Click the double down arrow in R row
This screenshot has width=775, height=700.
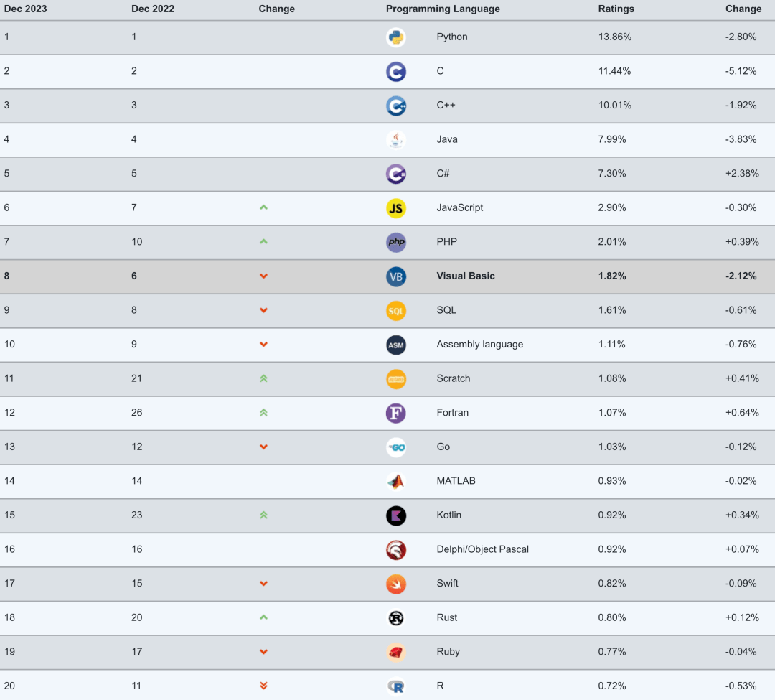(x=263, y=686)
